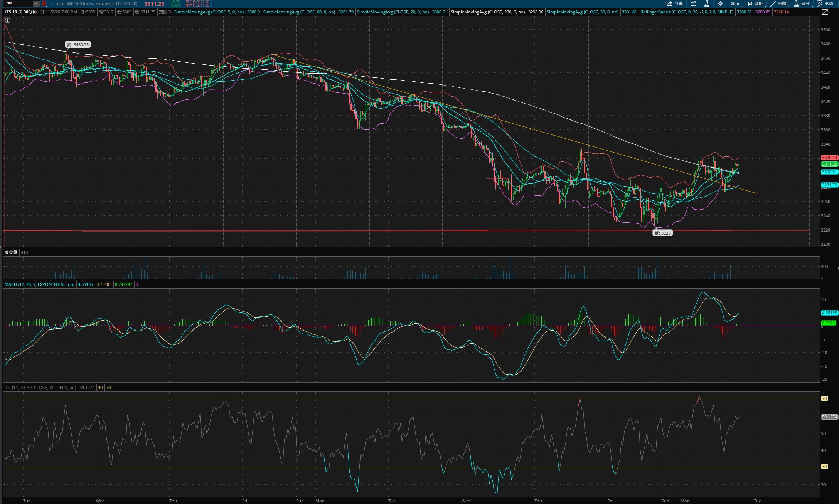
Task: Open chart settings gear icon
Action: click(720, 3)
